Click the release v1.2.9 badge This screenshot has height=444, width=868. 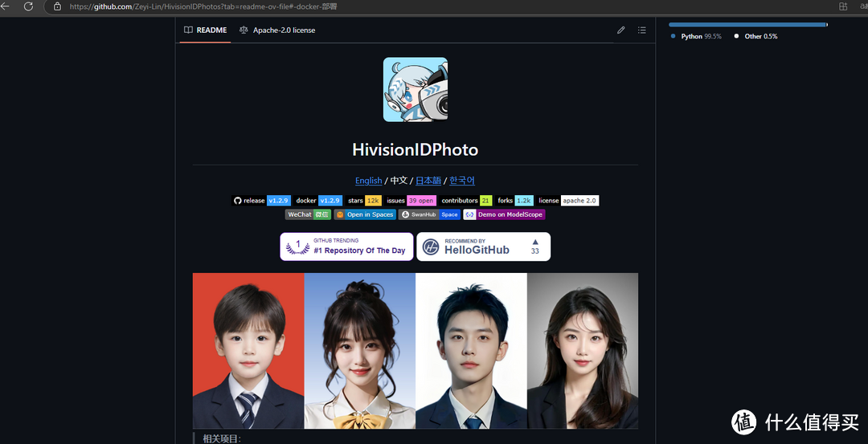point(261,201)
